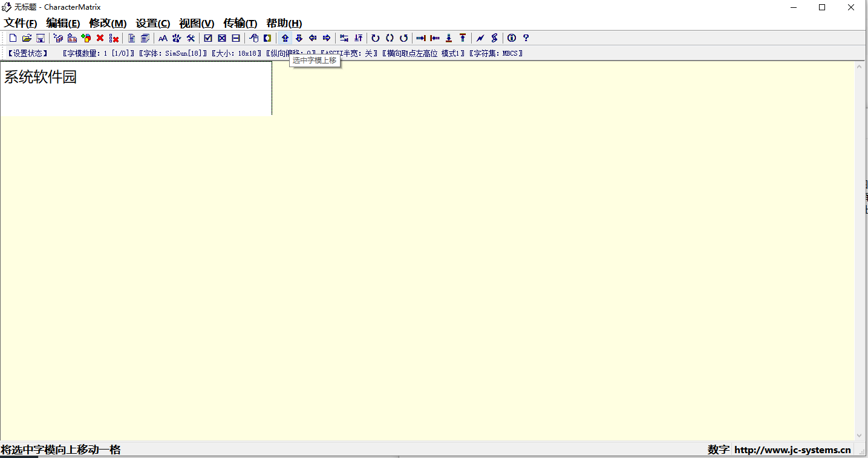This screenshot has width=868, height=458.
Task: Open the 修改(M) menu
Action: point(108,24)
